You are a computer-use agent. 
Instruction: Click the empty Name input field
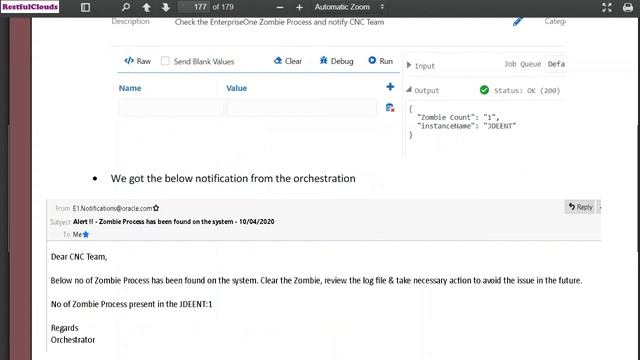[x=171, y=108]
